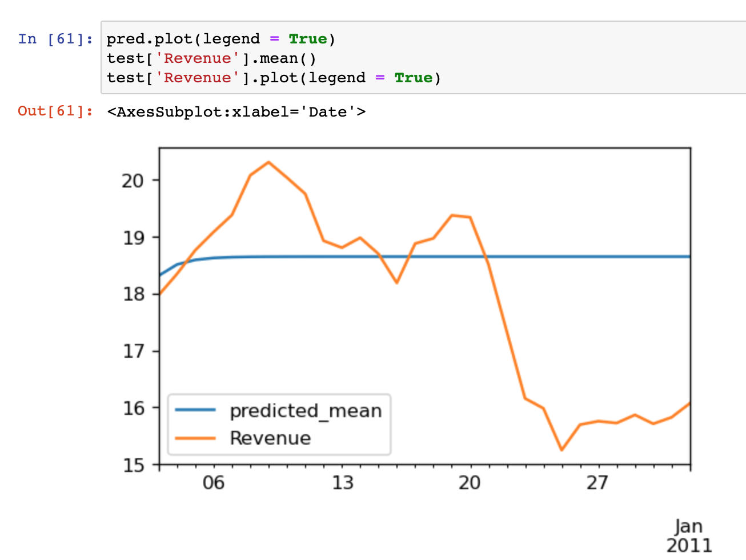Click the peak of the orange Revenue line

coord(268,162)
